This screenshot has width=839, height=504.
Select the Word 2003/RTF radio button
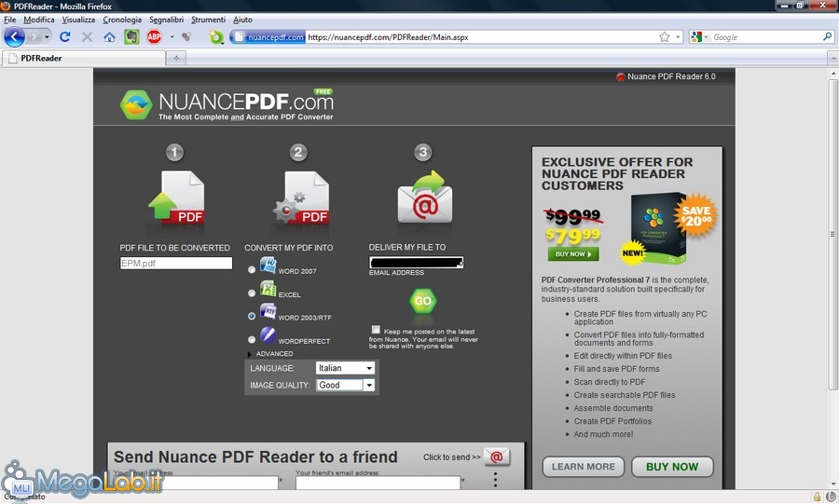coord(252,316)
